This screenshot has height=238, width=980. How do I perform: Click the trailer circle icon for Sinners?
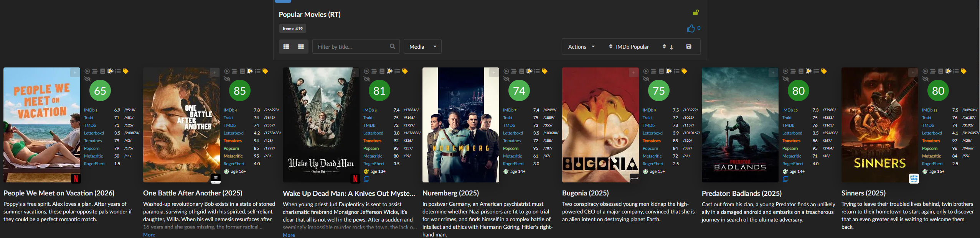tap(925, 71)
